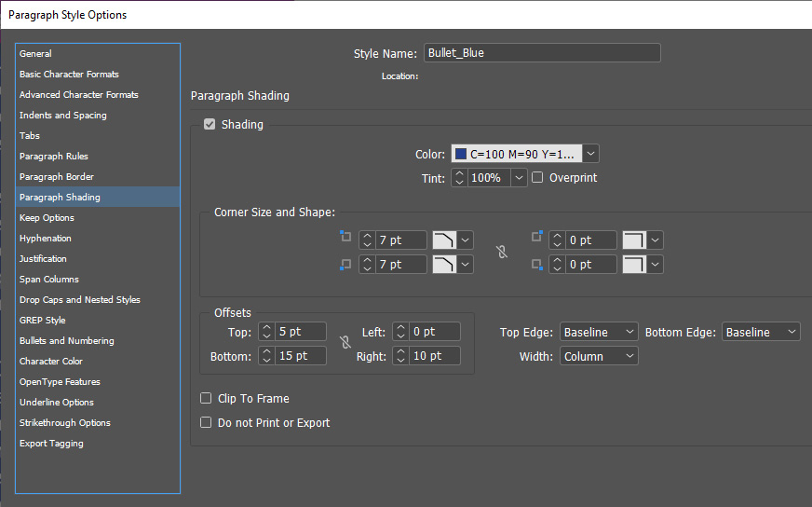
Task: Click top-left corner shape preview
Action: tap(444, 240)
